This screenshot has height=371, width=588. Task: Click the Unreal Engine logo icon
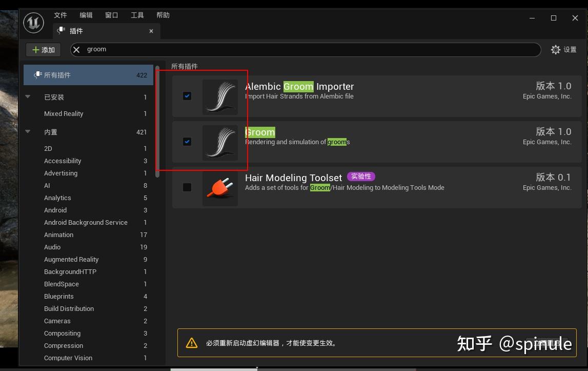(x=33, y=23)
